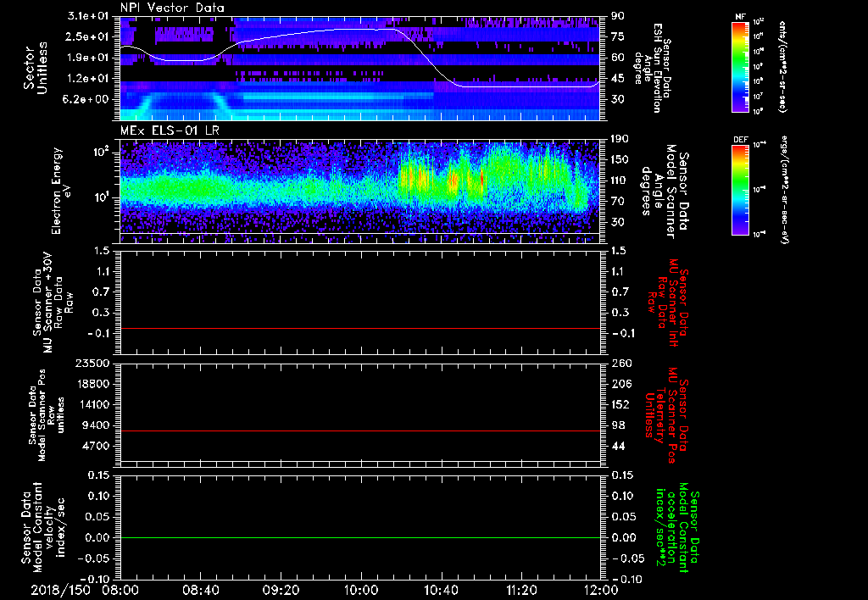Image resolution: width=868 pixels, height=600 pixels.
Task: Click the 09:20 time axis label
Action: click(x=281, y=589)
